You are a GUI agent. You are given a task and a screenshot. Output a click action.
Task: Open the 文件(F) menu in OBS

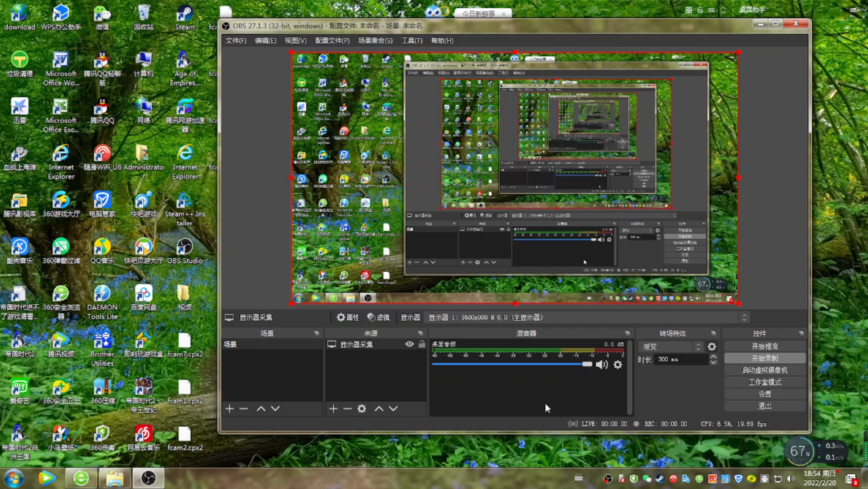pyautogui.click(x=236, y=41)
